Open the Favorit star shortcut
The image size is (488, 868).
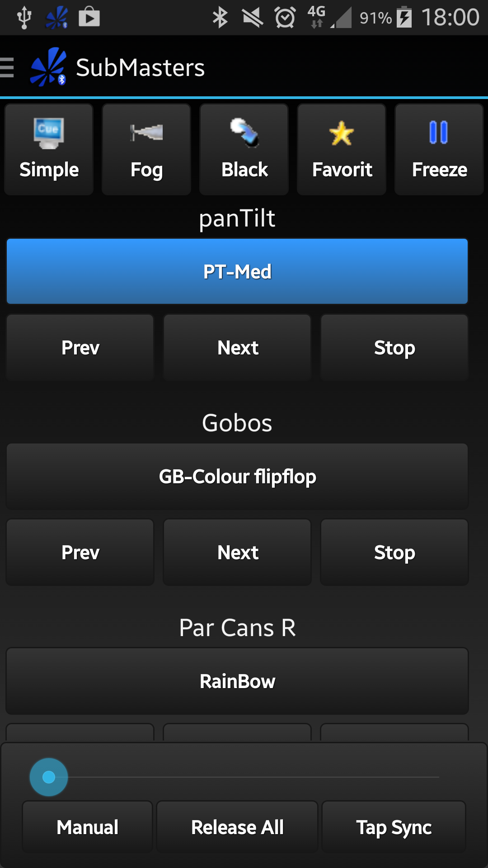coord(342,150)
